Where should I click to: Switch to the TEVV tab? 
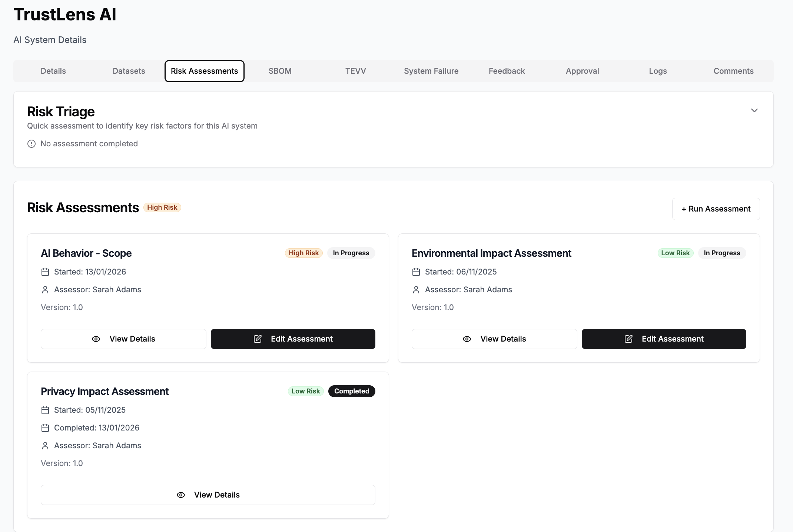(356, 71)
